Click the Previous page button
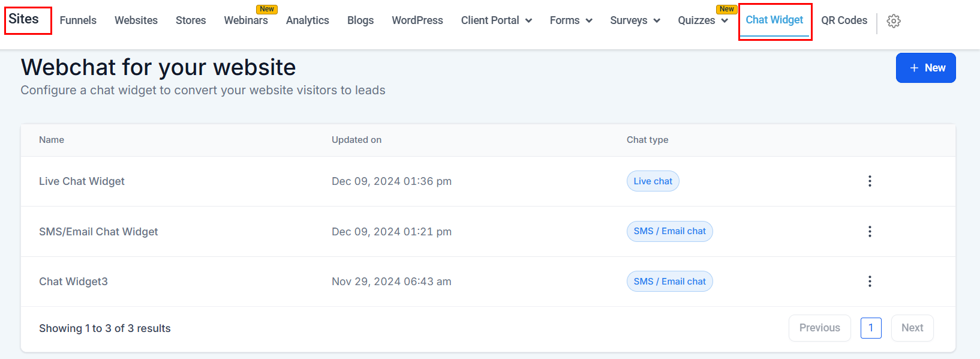 tap(819, 328)
